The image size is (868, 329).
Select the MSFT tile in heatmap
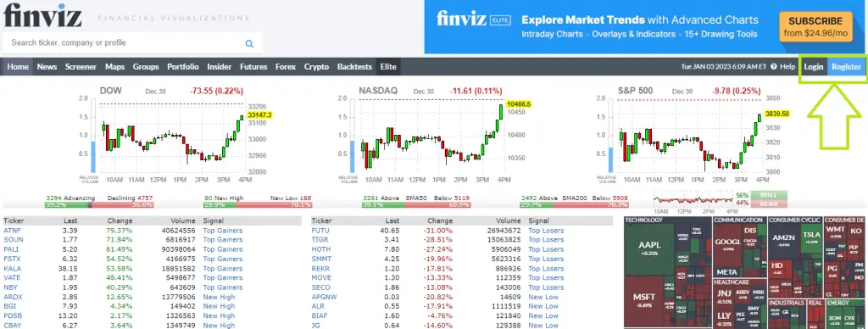[x=645, y=301]
